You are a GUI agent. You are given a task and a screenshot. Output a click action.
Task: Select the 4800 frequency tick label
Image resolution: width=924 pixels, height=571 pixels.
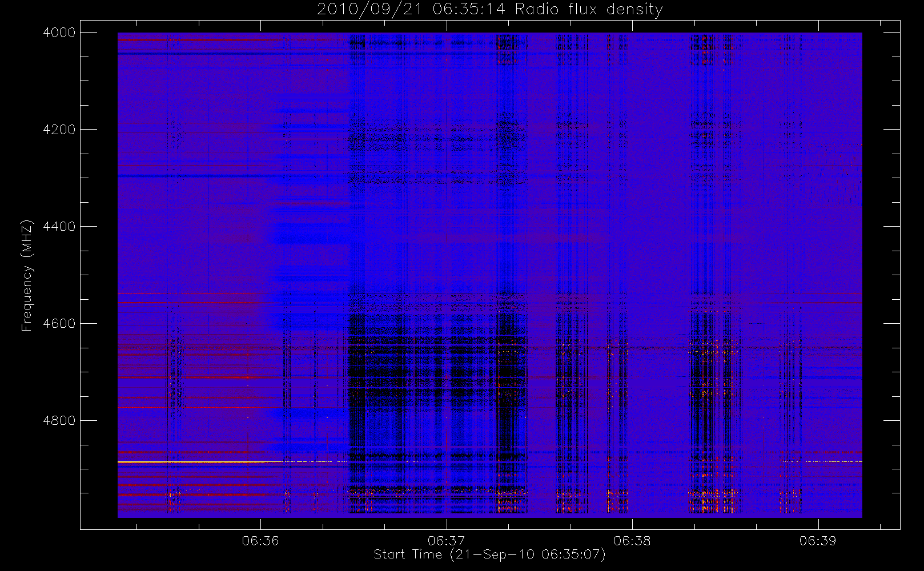pos(59,421)
